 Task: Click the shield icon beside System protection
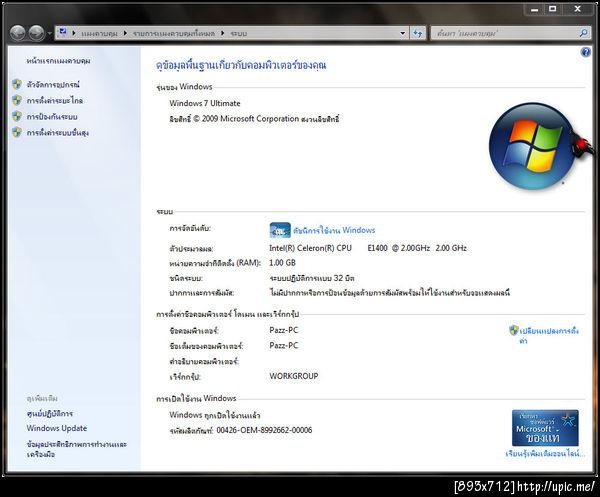17,116
